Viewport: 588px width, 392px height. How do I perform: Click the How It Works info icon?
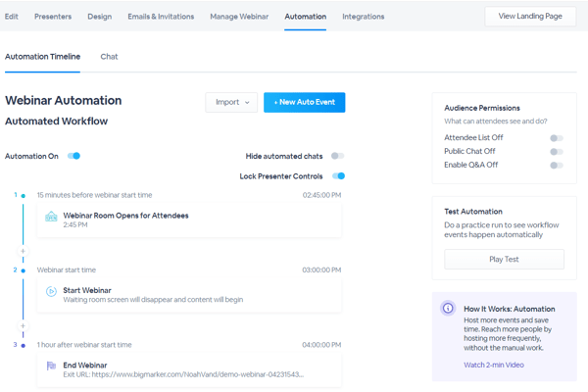448,309
